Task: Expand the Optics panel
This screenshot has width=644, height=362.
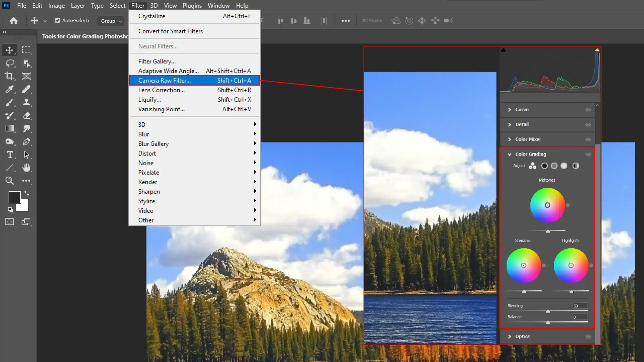Action: point(509,336)
